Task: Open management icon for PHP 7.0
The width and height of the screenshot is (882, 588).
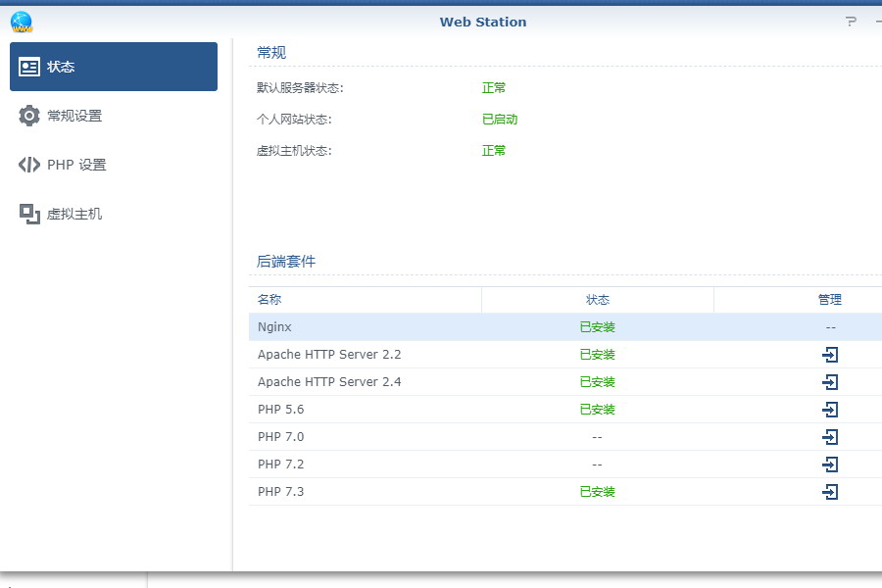Action: [830, 437]
